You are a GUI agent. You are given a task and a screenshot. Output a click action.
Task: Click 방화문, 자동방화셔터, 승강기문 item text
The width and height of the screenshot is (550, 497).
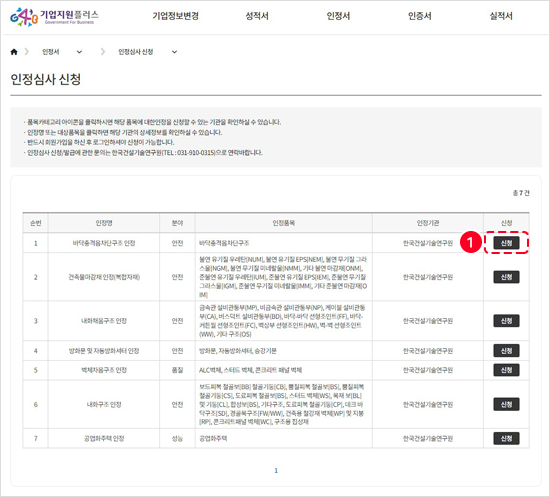(238, 351)
